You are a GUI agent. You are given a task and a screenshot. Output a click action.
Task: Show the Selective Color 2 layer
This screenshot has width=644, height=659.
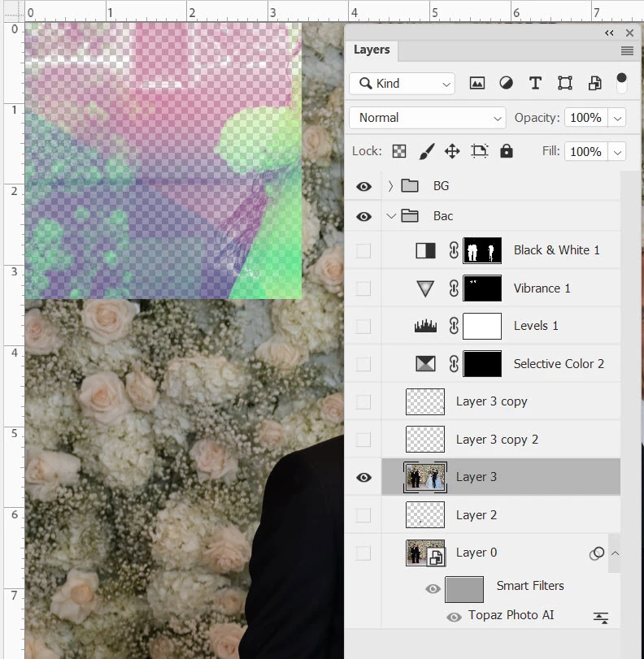pos(363,364)
